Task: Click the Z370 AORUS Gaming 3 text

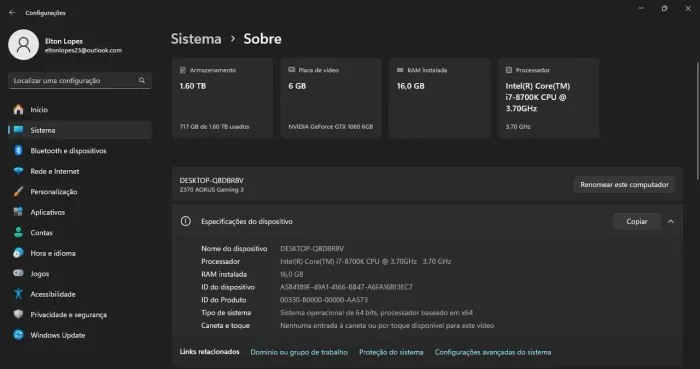Action: click(x=212, y=190)
